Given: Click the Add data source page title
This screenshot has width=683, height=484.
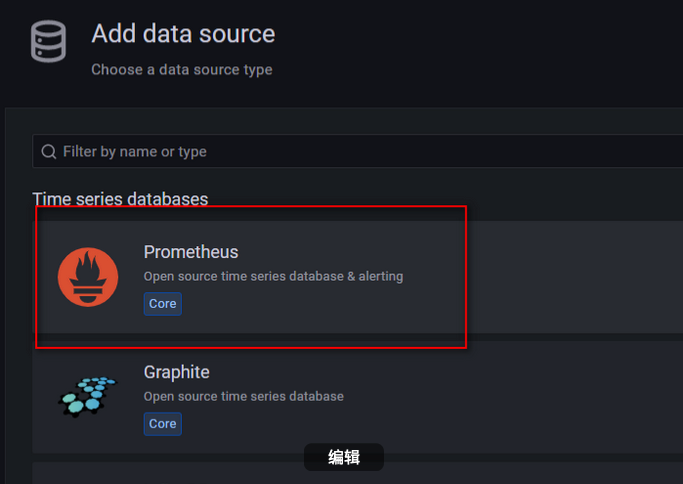Looking at the screenshot, I should tap(183, 34).
